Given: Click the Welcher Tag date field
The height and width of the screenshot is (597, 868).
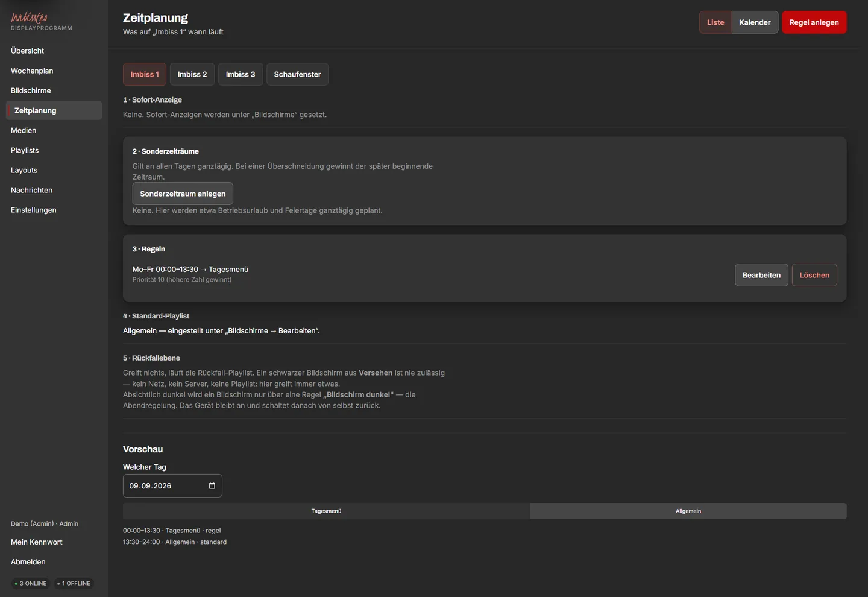Looking at the screenshot, I should [x=172, y=486].
